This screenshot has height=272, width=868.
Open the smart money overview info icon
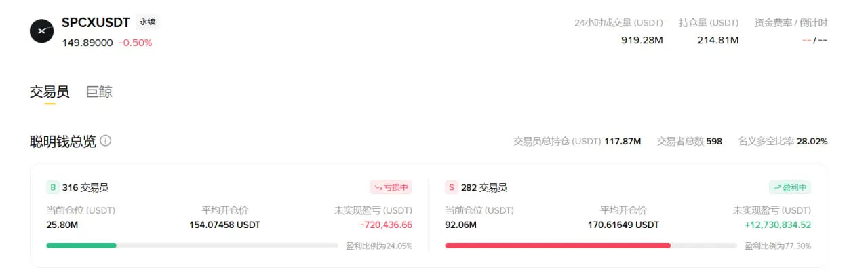pyautogui.click(x=106, y=141)
